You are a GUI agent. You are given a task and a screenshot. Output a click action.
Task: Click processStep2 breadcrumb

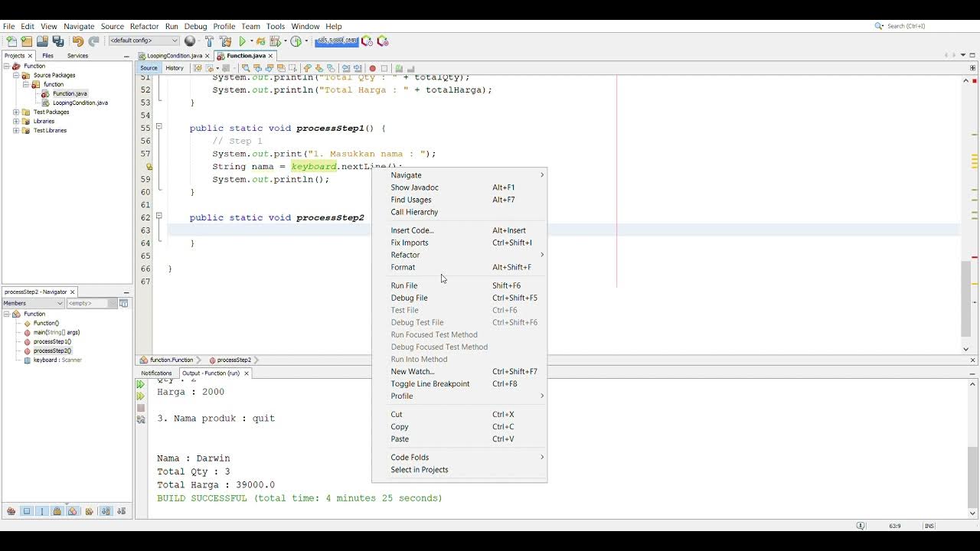click(234, 360)
